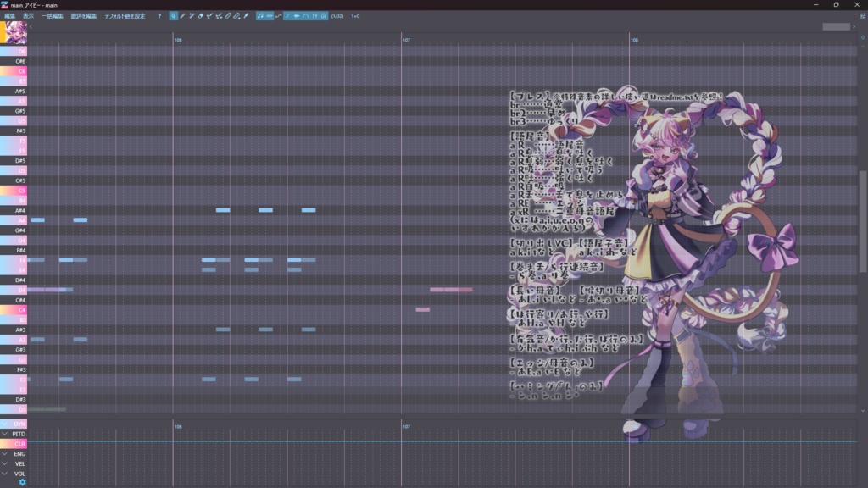Select the arrow selection tool
This screenshot has height=488, width=868.
click(174, 15)
